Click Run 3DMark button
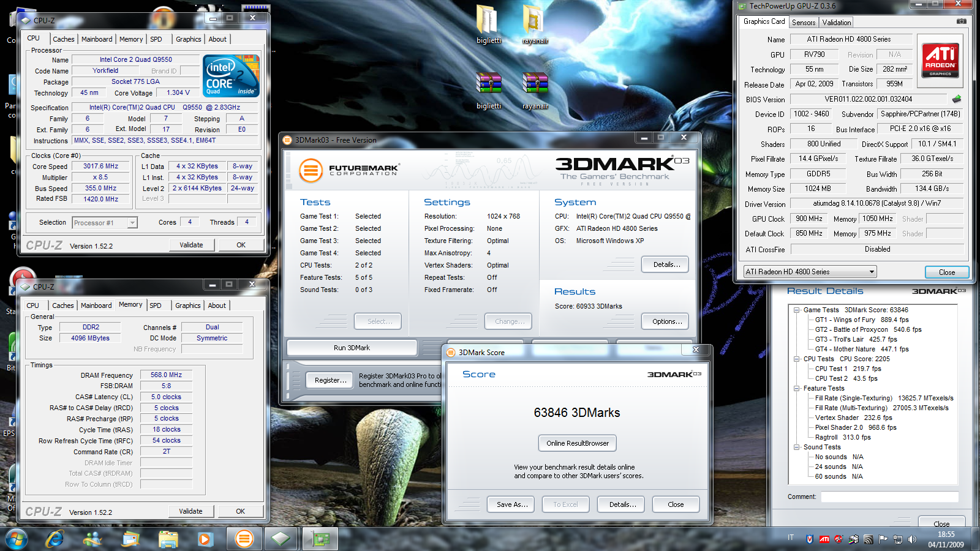980x551 pixels. 352,348
